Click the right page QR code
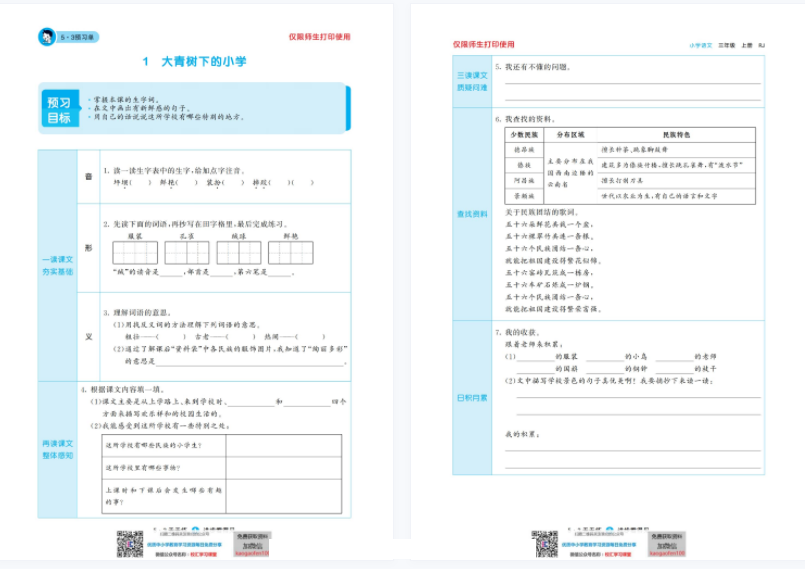Viewport: 805px width, 569px height. pyautogui.click(x=545, y=544)
